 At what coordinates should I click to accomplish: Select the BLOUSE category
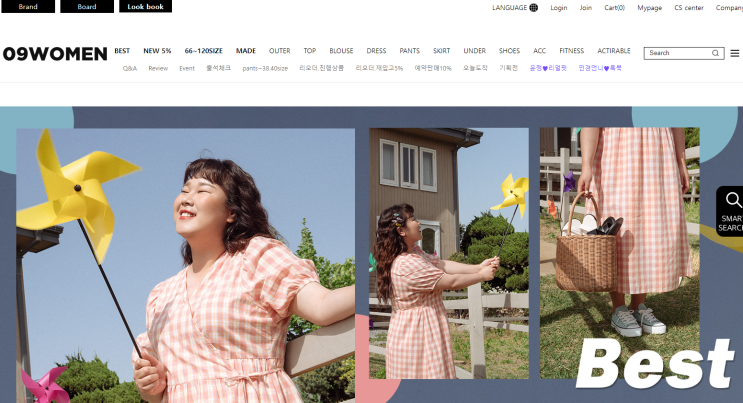click(341, 51)
